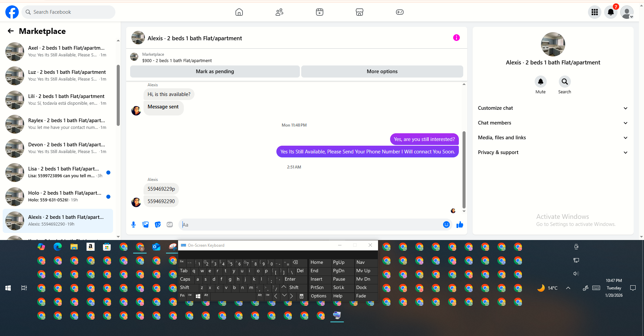Viewport: 644px width, 336px height.
Task: Open the profile avatar's small dropdown arrow
Action: click(x=632, y=16)
